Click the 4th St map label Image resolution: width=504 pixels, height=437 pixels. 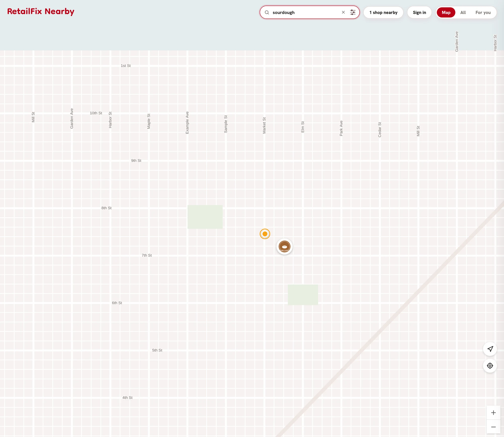click(x=127, y=397)
